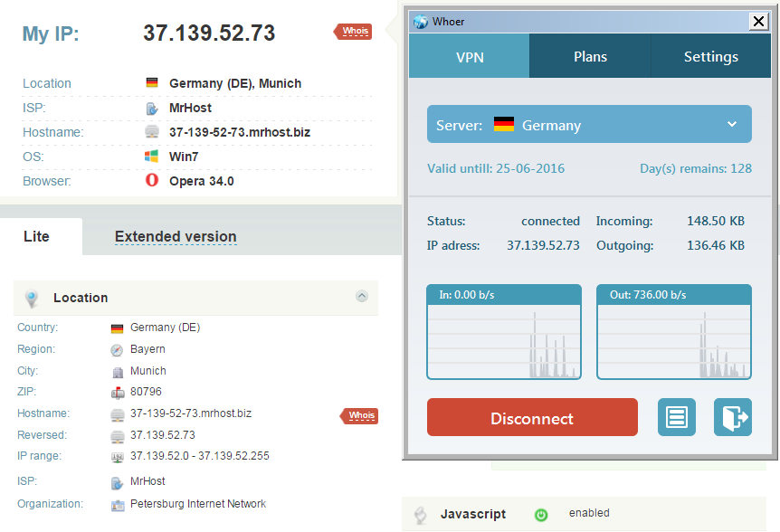The width and height of the screenshot is (780, 532).
Task: Click the Whoer globe icon in title bar
Action: coord(421,22)
